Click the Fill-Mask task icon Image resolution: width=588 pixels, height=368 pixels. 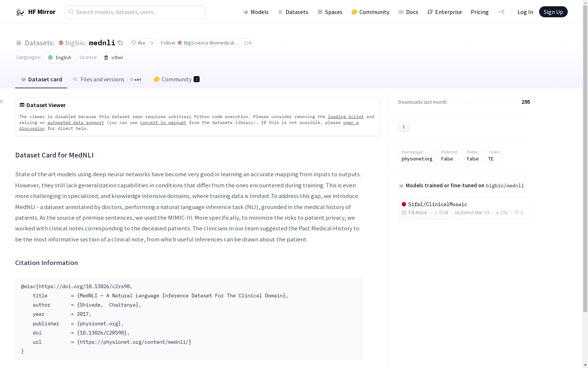[x=404, y=212]
